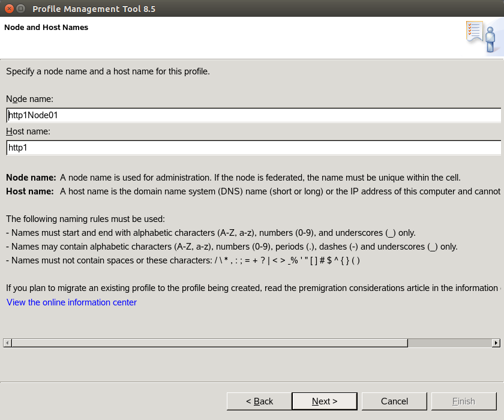Click the 'Specify a node name' instruction text

pos(107,71)
